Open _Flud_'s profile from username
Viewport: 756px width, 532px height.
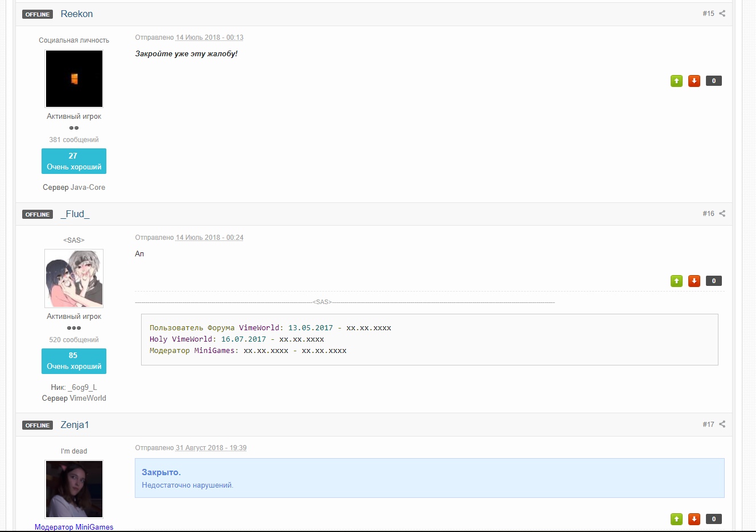click(x=75, y=214)
